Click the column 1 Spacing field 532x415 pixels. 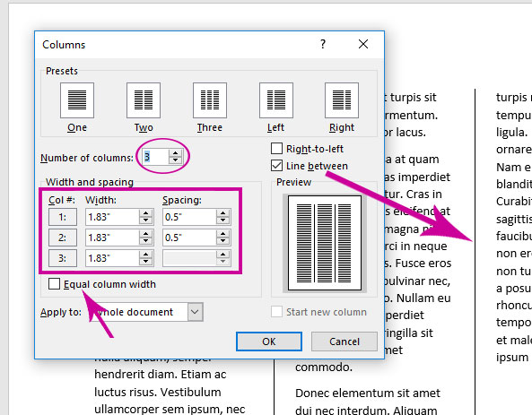tap(189, 217)
